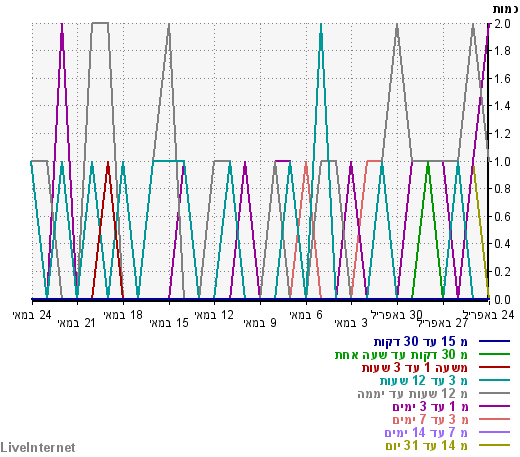Click the gray legend line swatch
Image resolution: width=520 pixels, height=457 pixels.
coord(494,393)
